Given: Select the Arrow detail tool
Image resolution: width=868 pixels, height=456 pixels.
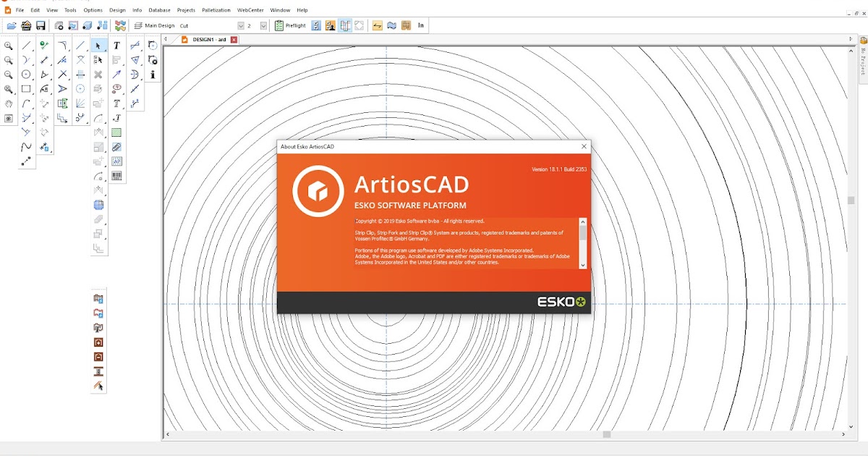Looking at the screenshot, I should pyautogui.click(x=116, y=75).
